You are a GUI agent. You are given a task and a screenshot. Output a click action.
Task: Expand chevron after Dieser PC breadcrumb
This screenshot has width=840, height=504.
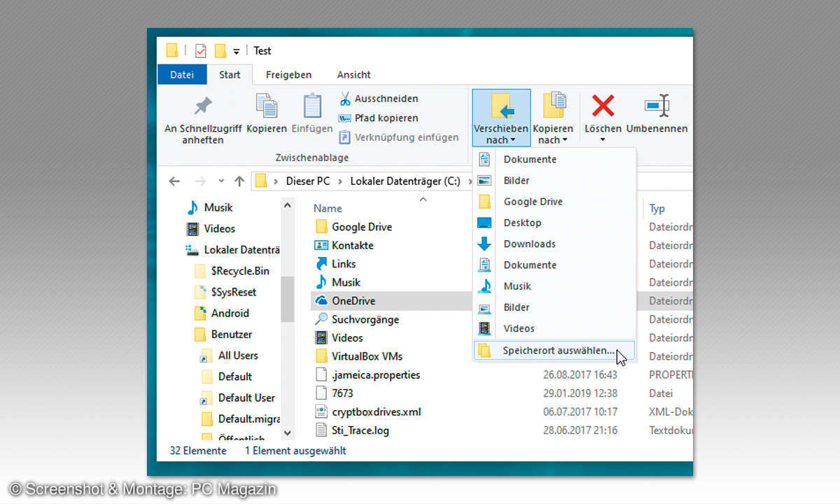click(x=340, y=181)
